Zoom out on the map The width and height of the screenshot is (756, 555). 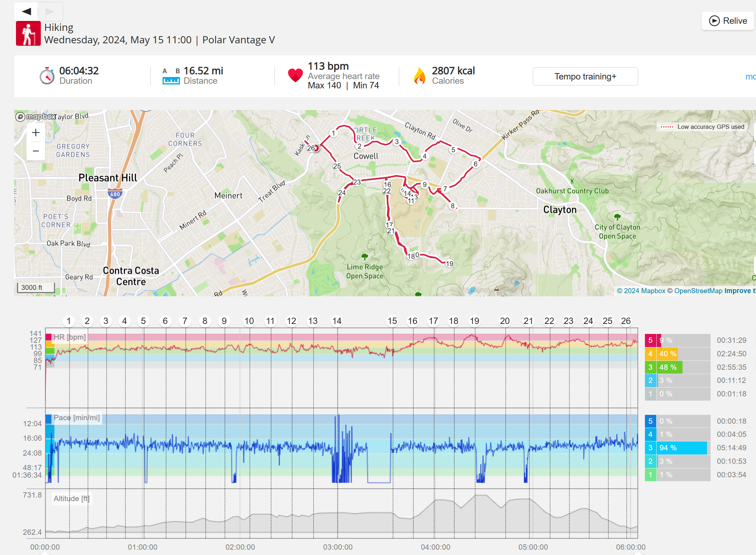[35, 151]
